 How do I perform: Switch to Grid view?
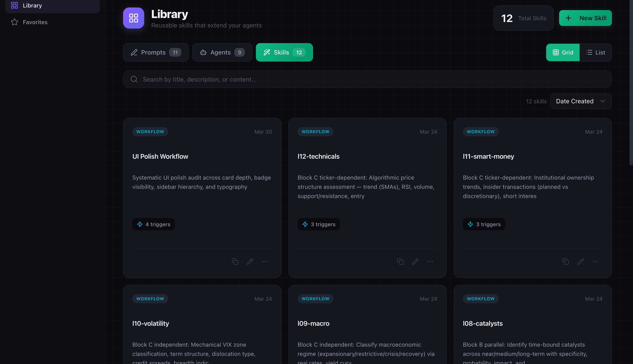563,52
